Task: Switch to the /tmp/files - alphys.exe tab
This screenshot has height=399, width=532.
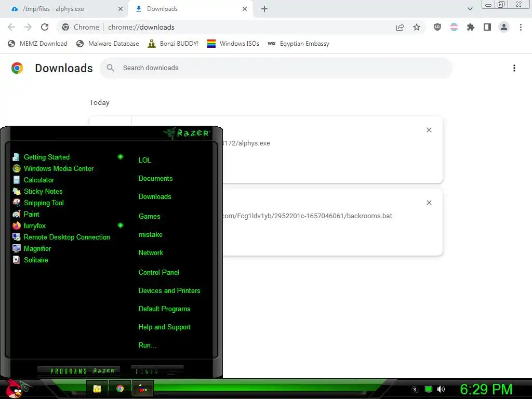Action: [64, 9]
